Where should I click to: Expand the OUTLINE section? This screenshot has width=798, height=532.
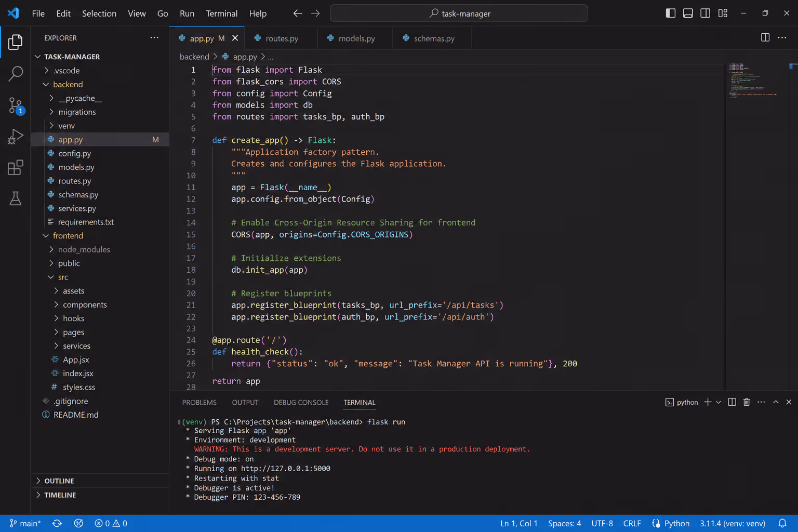click(x=100, y=481)
